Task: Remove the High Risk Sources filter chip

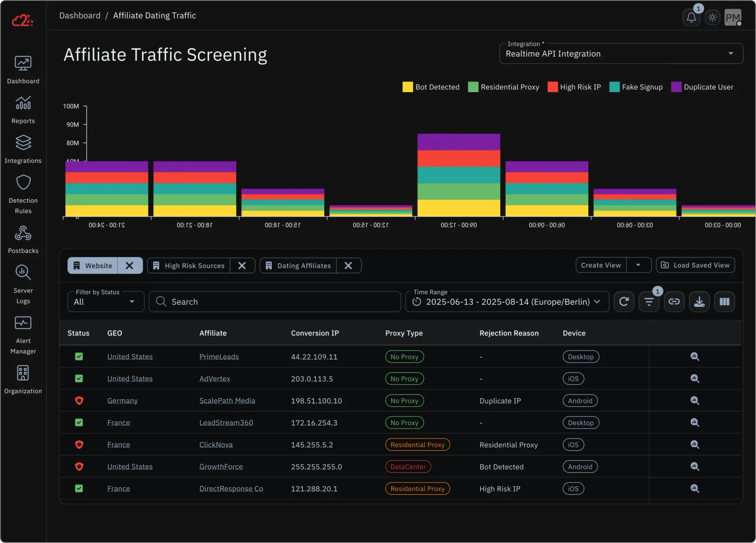Action: click(x=242, y=266)
